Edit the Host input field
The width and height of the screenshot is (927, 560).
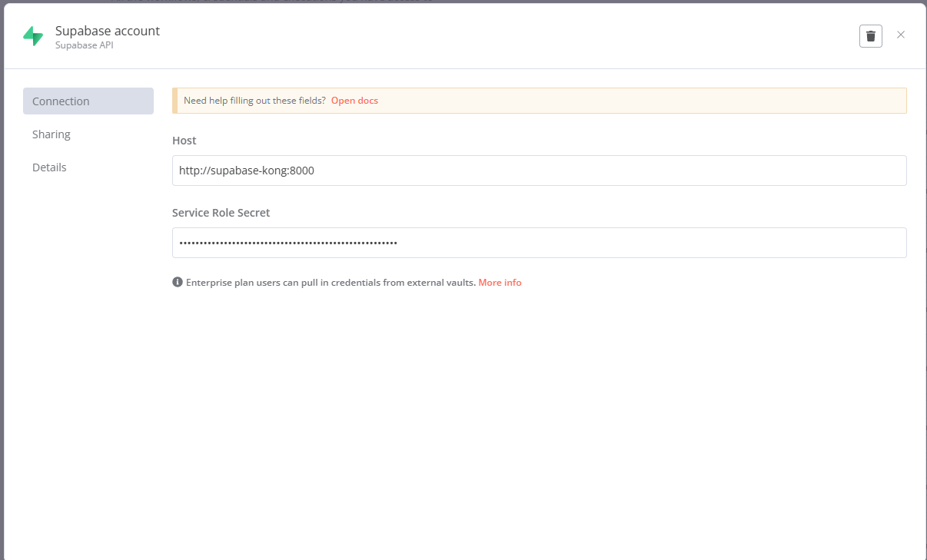pos(539,171)
